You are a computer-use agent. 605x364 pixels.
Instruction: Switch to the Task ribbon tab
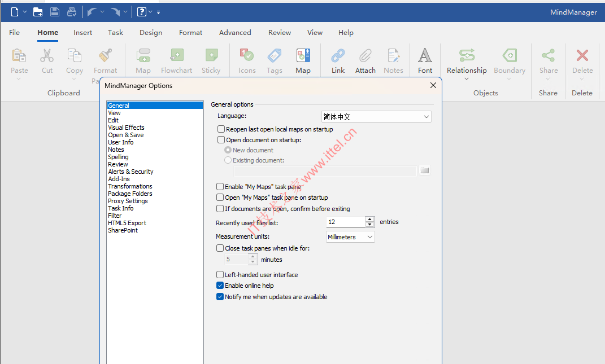coord(115,32)
